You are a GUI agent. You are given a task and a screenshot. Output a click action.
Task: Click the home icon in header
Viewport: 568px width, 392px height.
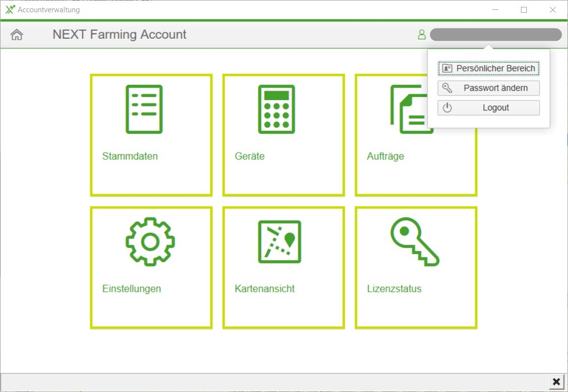point(17,35)
